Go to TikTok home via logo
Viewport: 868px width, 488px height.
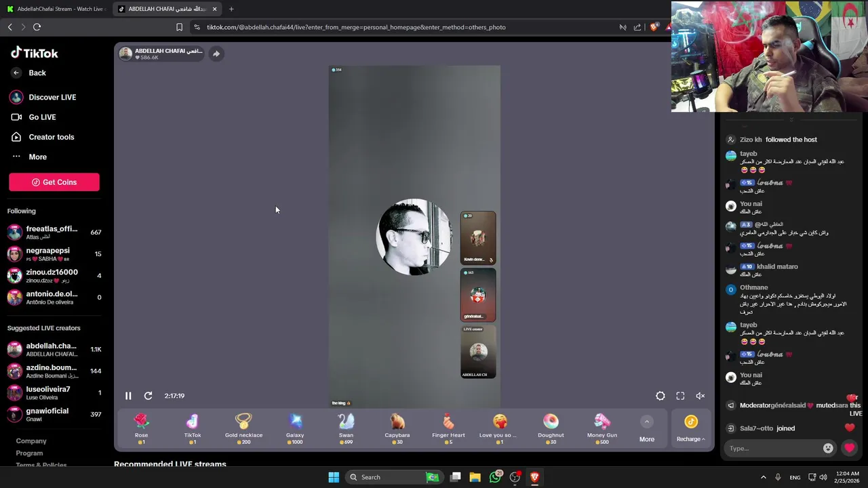coord(34,53)
